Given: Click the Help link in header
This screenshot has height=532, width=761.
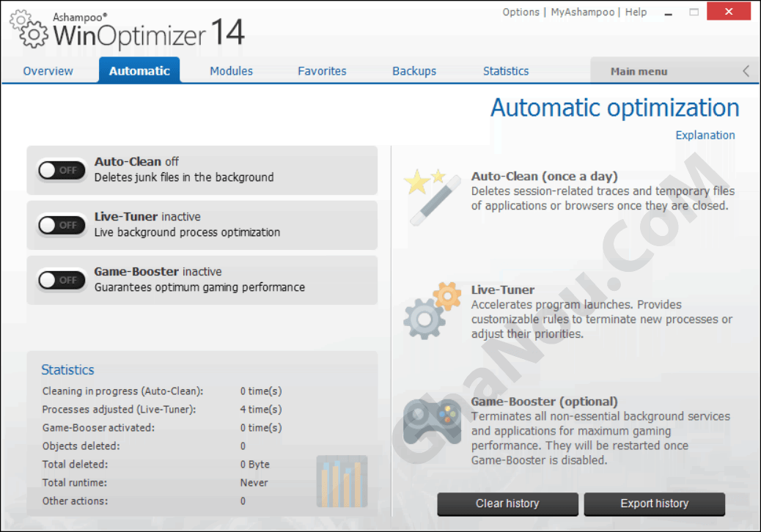Looking at the screenshot, I should [x=636, y=12].
